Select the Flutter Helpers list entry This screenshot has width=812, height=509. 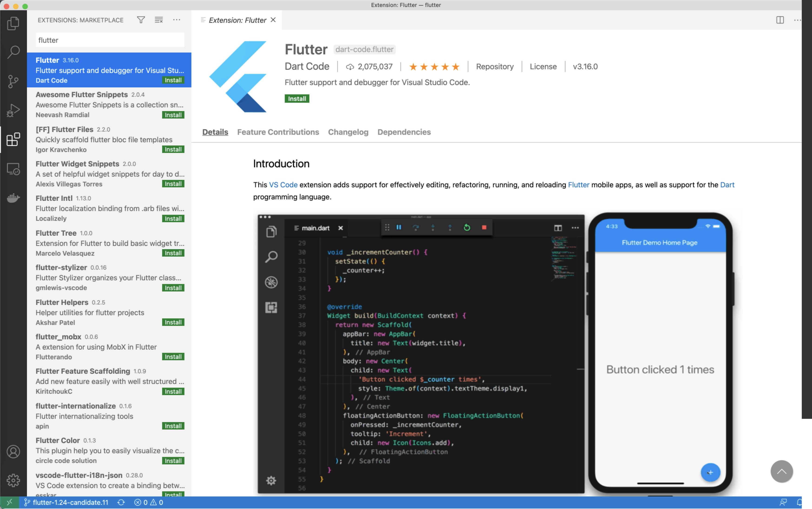coord(109,312)
